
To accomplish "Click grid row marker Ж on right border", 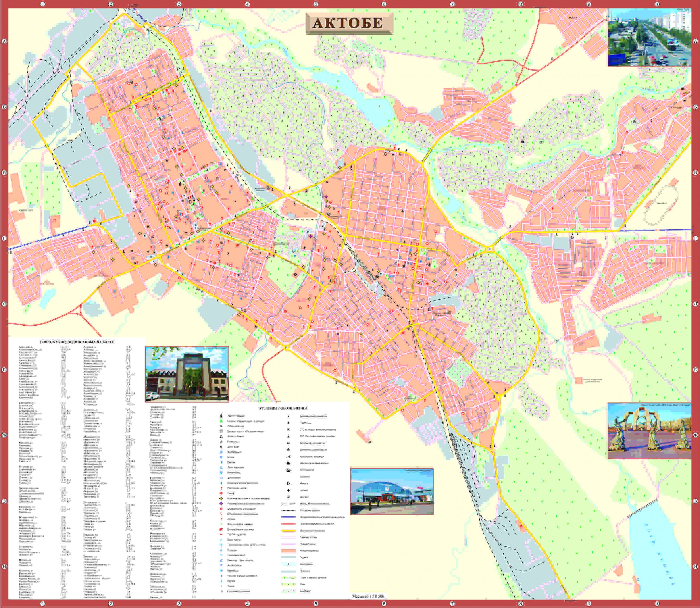I will click(x=695, y=435).
